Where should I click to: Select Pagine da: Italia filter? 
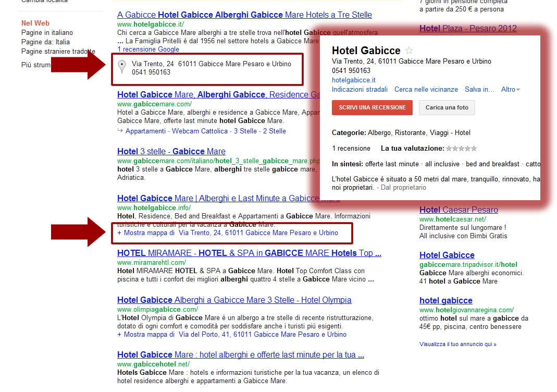45,42
